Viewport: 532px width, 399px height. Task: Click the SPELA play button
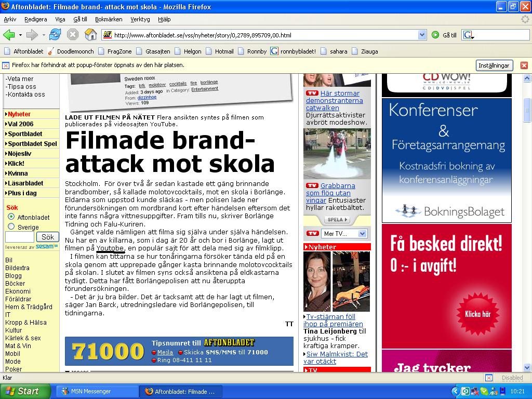click(x=337, y=220)
